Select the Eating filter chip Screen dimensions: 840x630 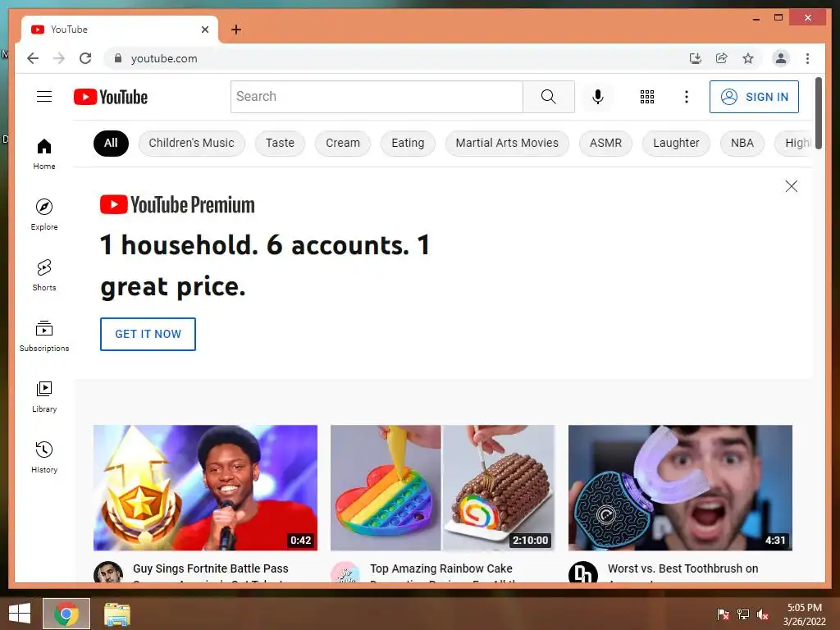coord(408,143)
